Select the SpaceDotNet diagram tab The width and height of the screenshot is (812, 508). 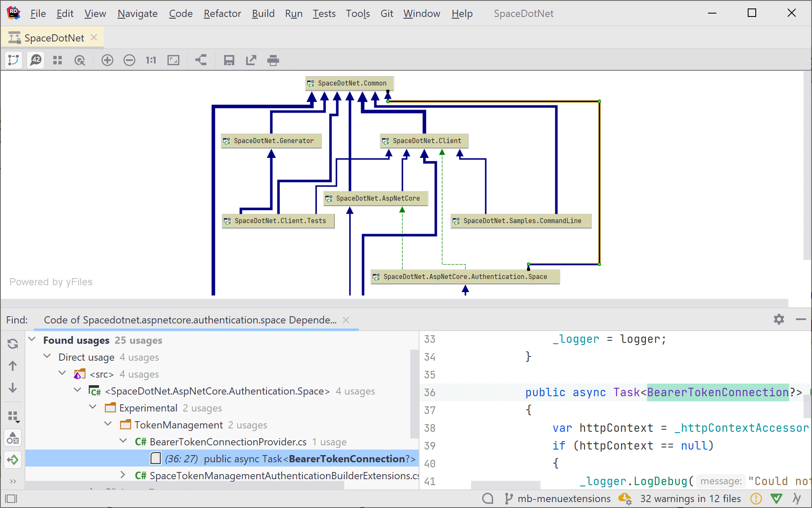pos(53,38)
